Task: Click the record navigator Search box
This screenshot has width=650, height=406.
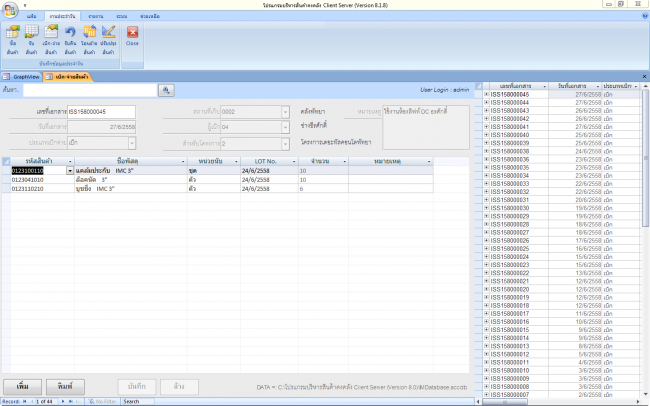Action: coord(138,401)
